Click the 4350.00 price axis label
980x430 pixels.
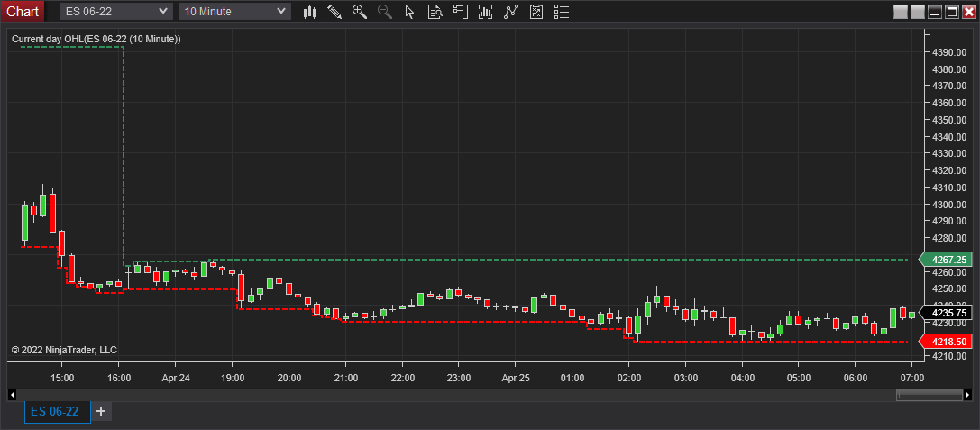pos(950,119)
